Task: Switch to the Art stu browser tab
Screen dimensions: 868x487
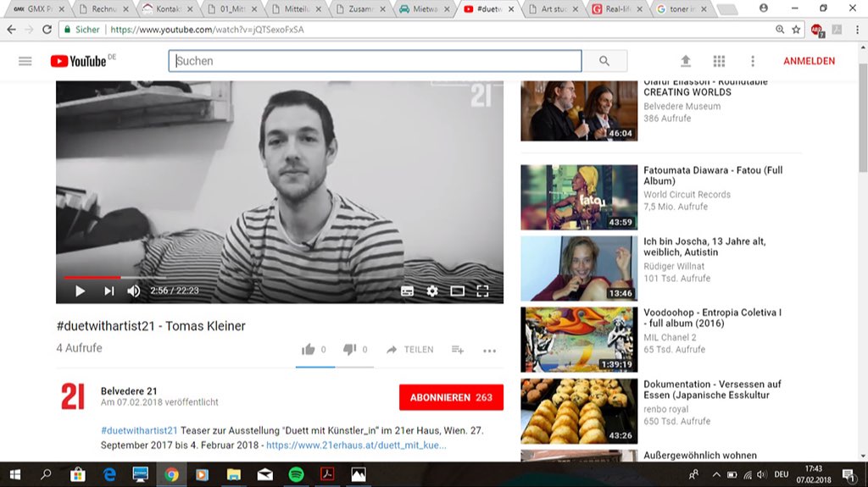Action: click(x=554, y=8)
